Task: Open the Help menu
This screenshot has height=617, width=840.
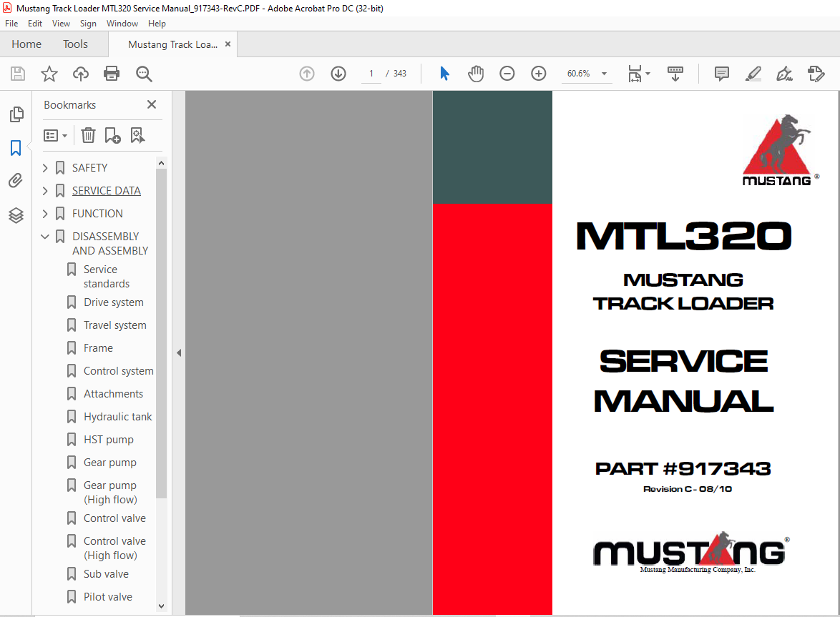Action: [157, 24]
